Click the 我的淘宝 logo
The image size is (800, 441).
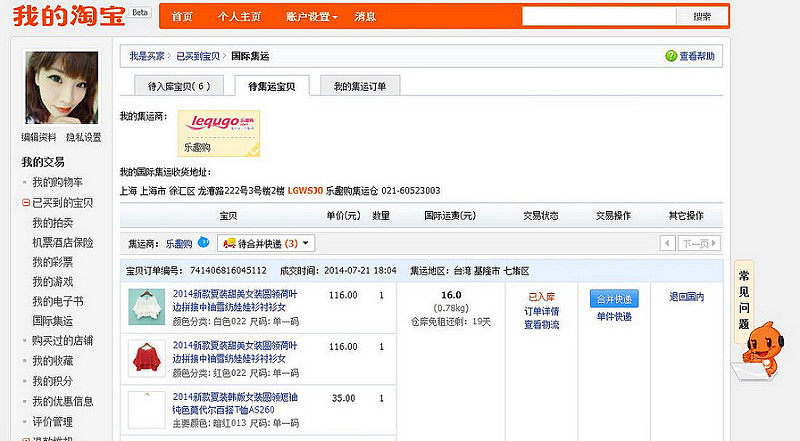69,15
